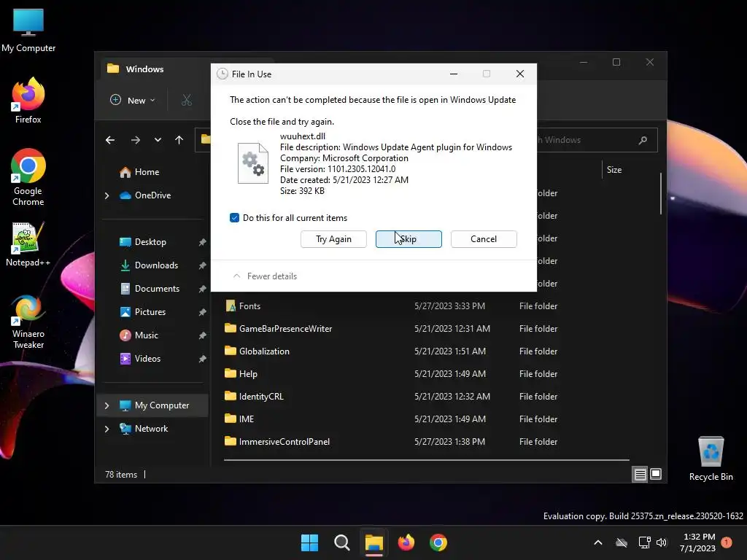Click File Explorer in the taskbar

374,542
